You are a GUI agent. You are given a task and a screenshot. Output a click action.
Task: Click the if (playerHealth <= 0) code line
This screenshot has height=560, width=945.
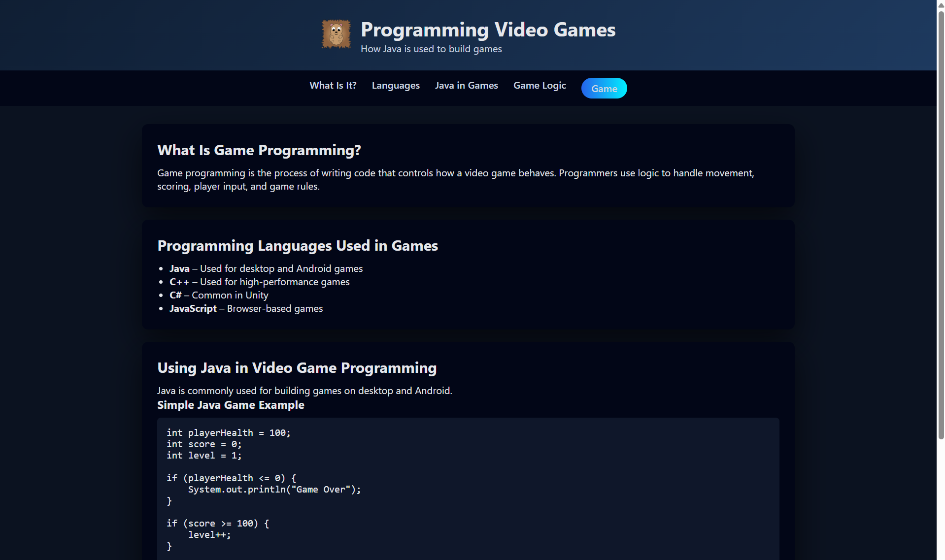pyautogui.click(x=232, y=478)
